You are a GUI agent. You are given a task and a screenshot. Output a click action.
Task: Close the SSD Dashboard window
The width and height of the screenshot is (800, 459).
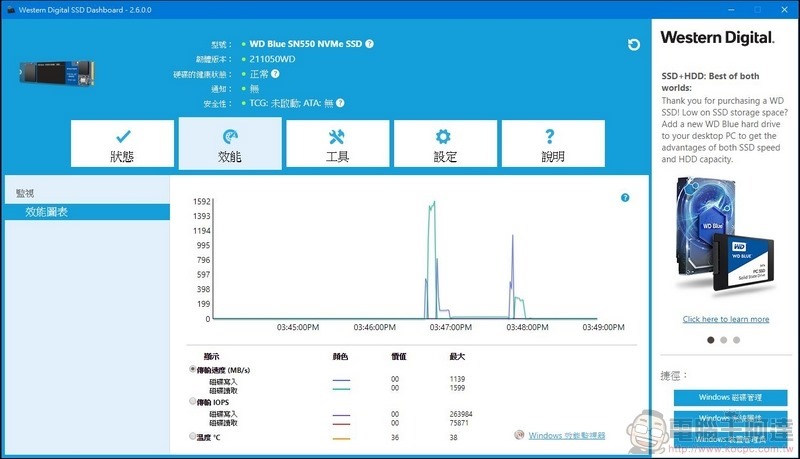point(785,10)
